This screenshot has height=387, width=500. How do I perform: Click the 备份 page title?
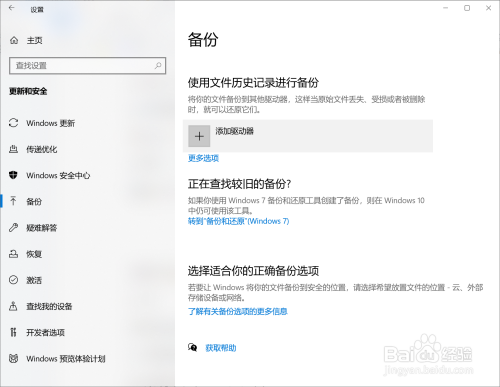tap(203, 40)
